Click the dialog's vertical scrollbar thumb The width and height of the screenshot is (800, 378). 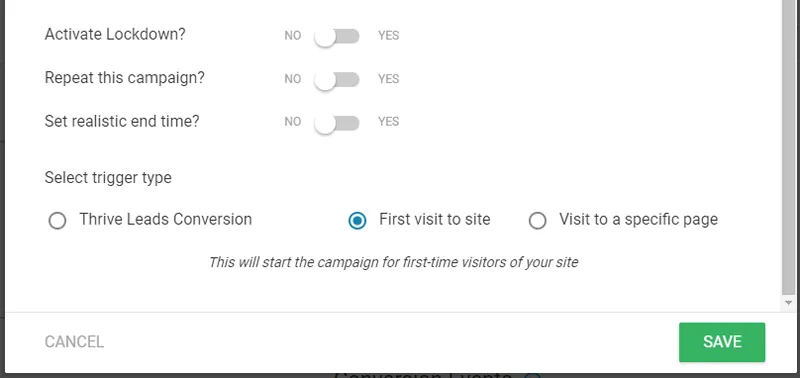(x=789, y=147)
